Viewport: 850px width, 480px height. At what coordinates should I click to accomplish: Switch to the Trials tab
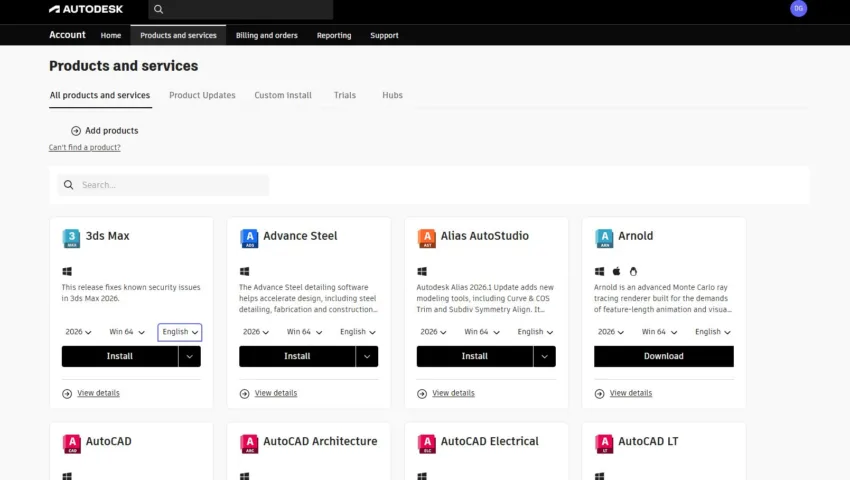click(x=345, y=95)
